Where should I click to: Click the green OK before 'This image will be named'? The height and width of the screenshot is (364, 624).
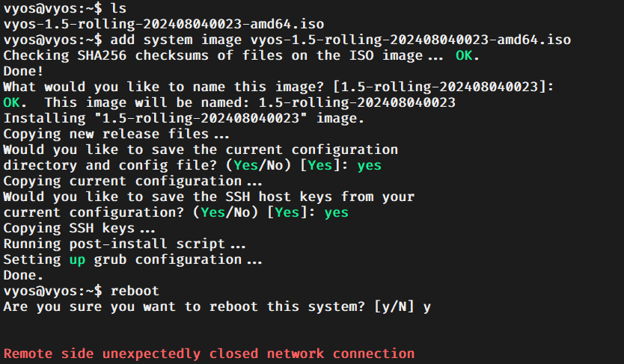(x=11, y=102)
